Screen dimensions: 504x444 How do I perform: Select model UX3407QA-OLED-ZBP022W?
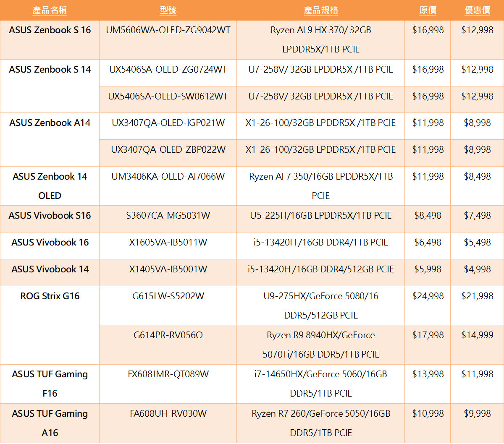168,149
